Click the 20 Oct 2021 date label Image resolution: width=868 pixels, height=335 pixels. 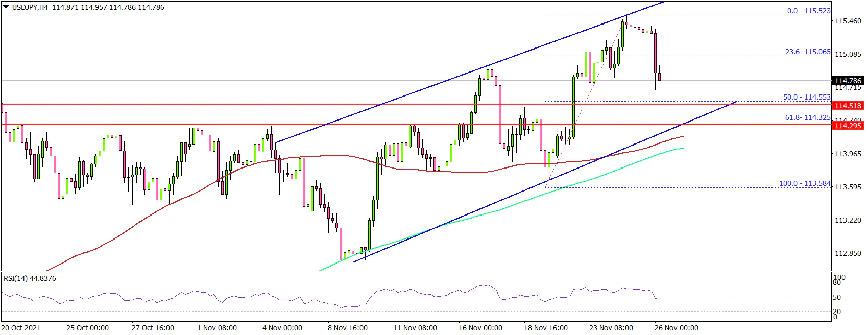pyautogui.click(x=21, y=328)
